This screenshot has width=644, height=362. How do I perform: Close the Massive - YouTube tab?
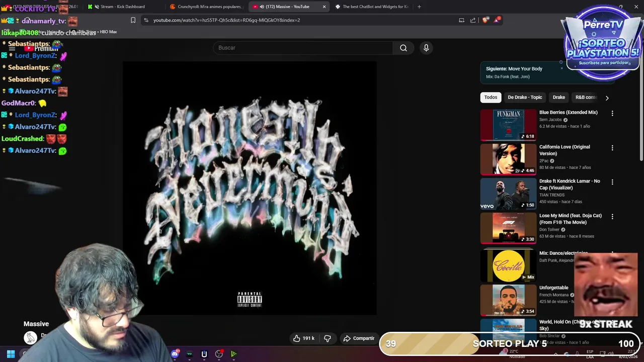pos(324,7)
